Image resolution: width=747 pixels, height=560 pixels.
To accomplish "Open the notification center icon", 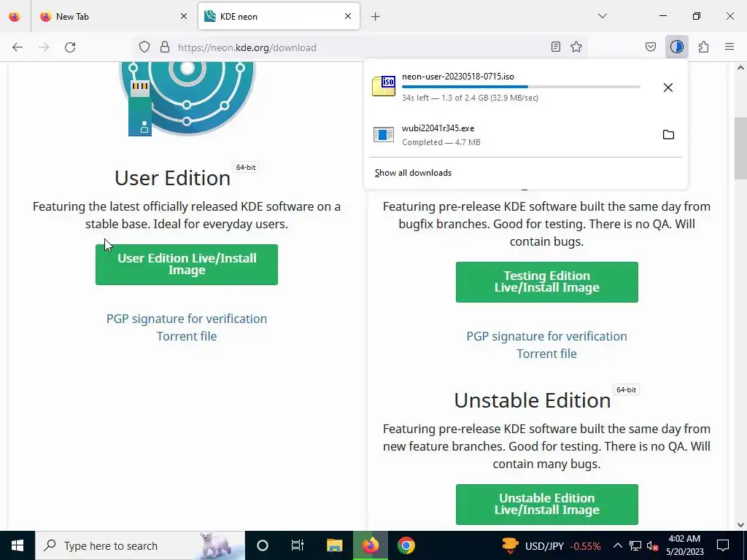I will pos(723,545).
